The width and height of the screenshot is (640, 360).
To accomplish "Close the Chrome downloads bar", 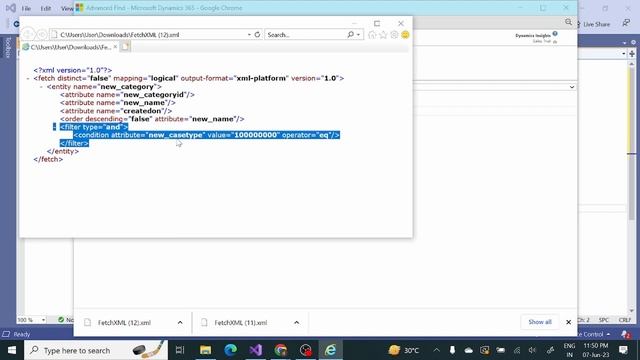I will click(x=569, y=322).
